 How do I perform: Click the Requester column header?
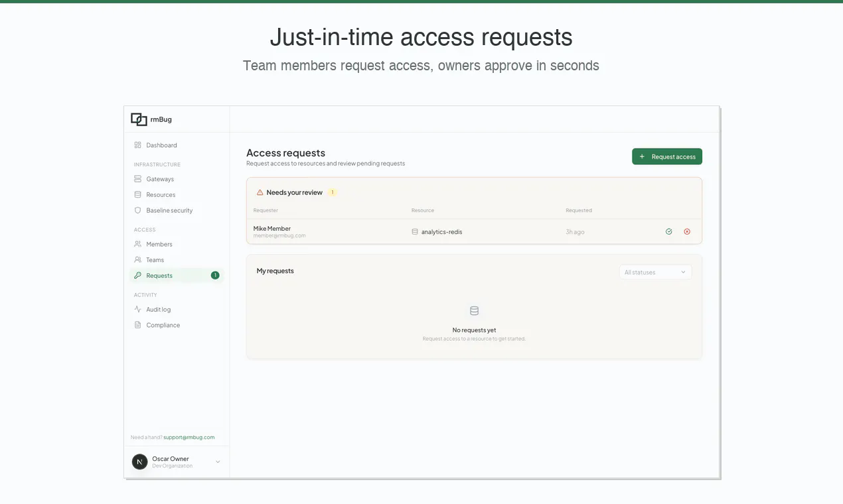click(266, 210)
